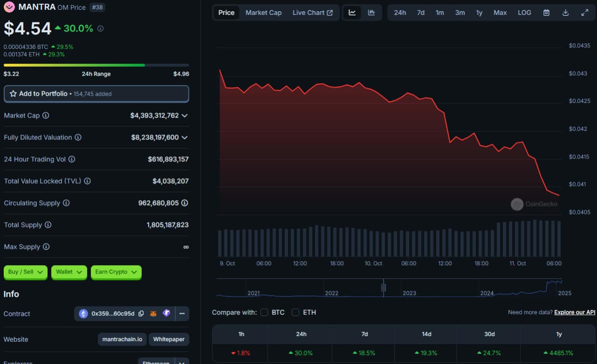This screenshot has width=597, height=364.
Task: Click the 1.8% value in the 1h column
Action: (243, 353)
